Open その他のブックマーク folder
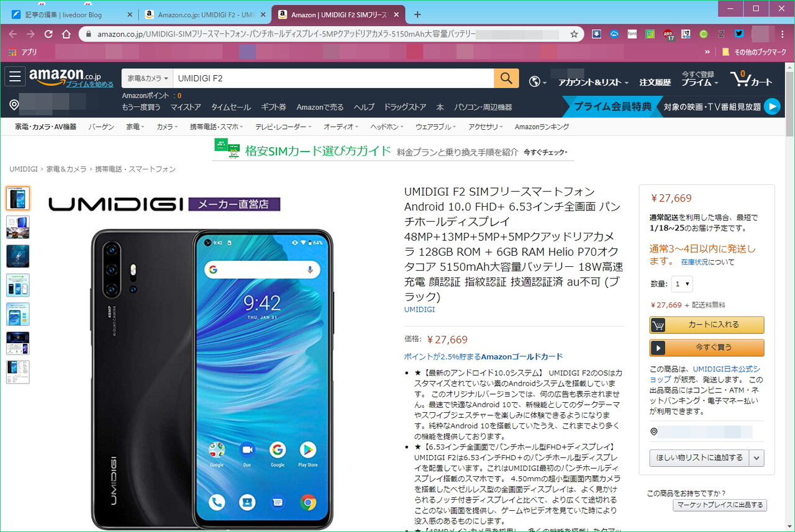This screenshot has width=795, height=532. tap(755, 52)
